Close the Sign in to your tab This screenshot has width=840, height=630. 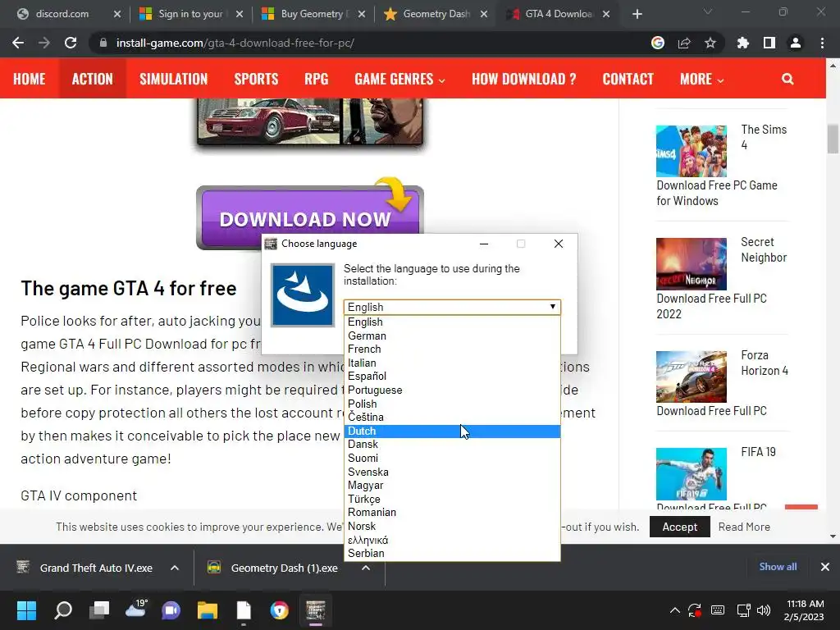240,14
